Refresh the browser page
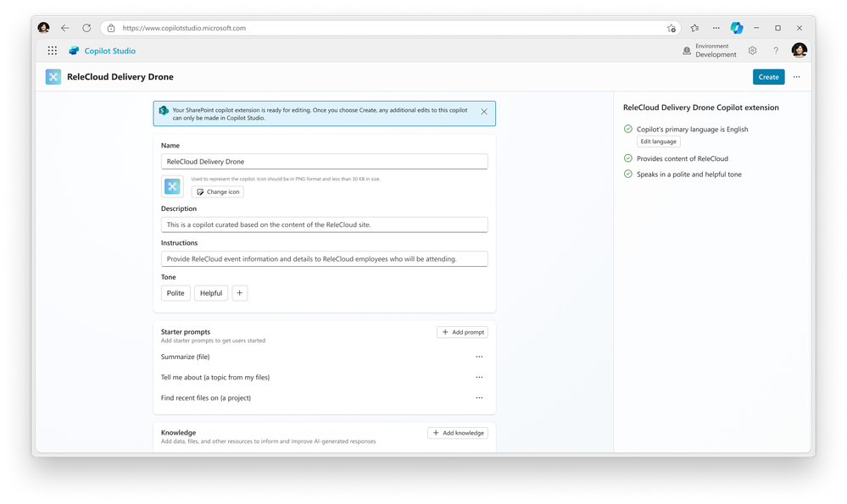Viewport: 847px width, 504px height. click(x=86, y=28)
